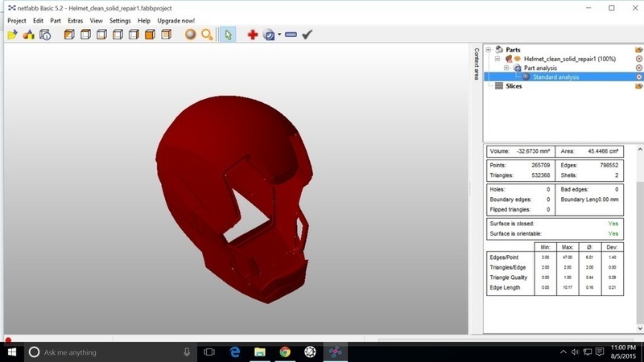
Task: Open the View menu
Action: pos(96,21)
